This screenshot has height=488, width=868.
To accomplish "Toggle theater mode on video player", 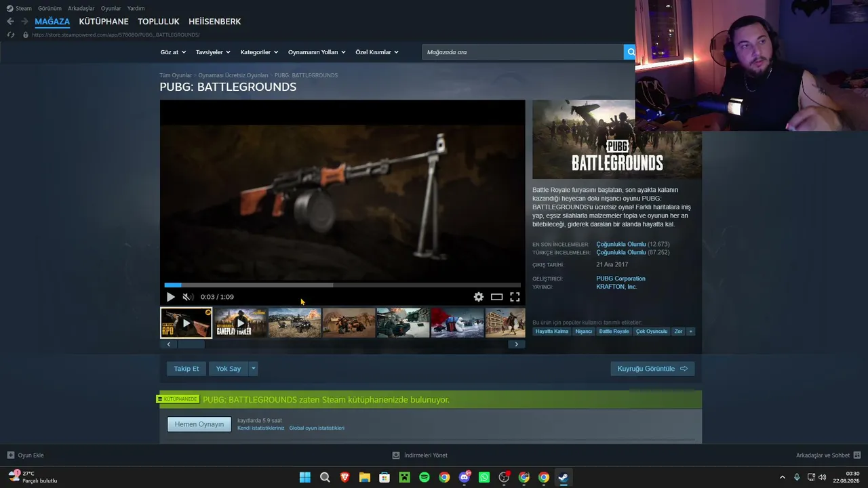I will point(497,297).
